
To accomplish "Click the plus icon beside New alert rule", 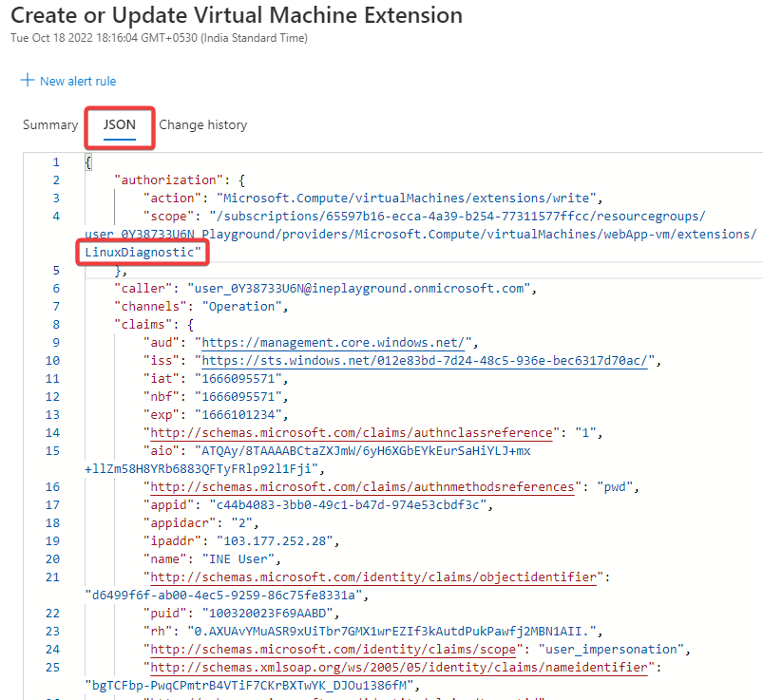I will click(x=27, y=81).
